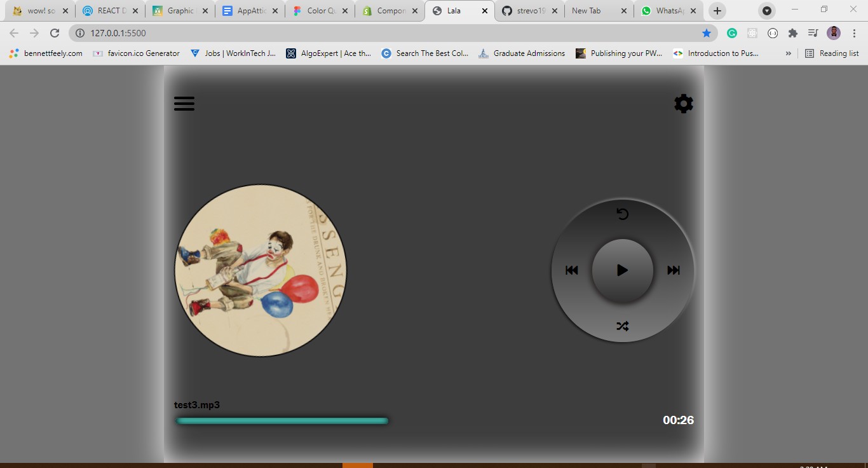The width and height of the screenshot is (868, 468).
Task: Click the circular album art
Action: point(261,270)
